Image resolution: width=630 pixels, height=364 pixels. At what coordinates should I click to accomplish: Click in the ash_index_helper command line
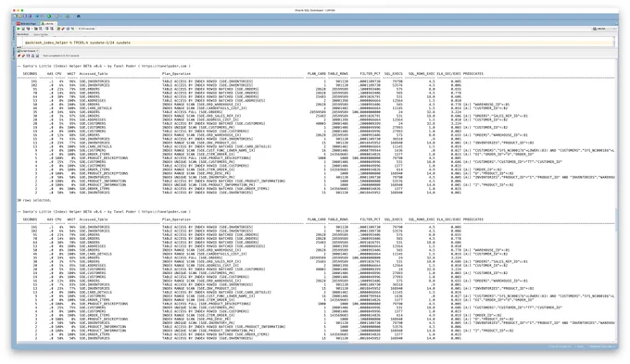[x=78, y=43]
